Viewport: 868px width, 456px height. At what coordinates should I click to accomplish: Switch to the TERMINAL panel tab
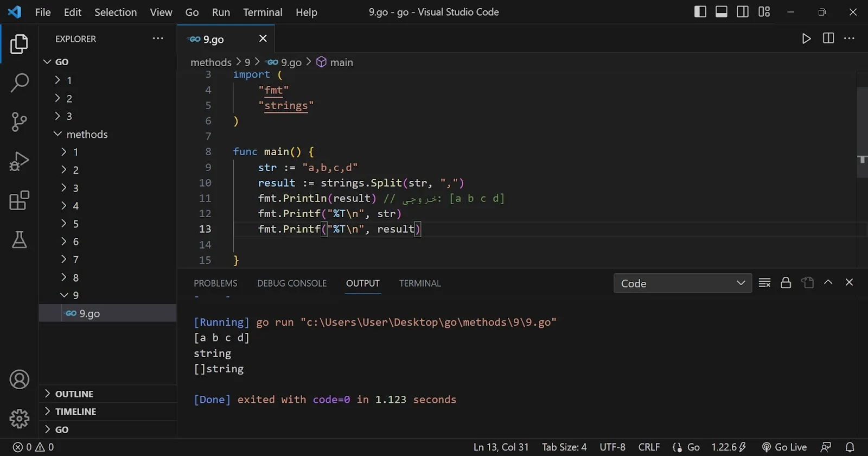420,283
